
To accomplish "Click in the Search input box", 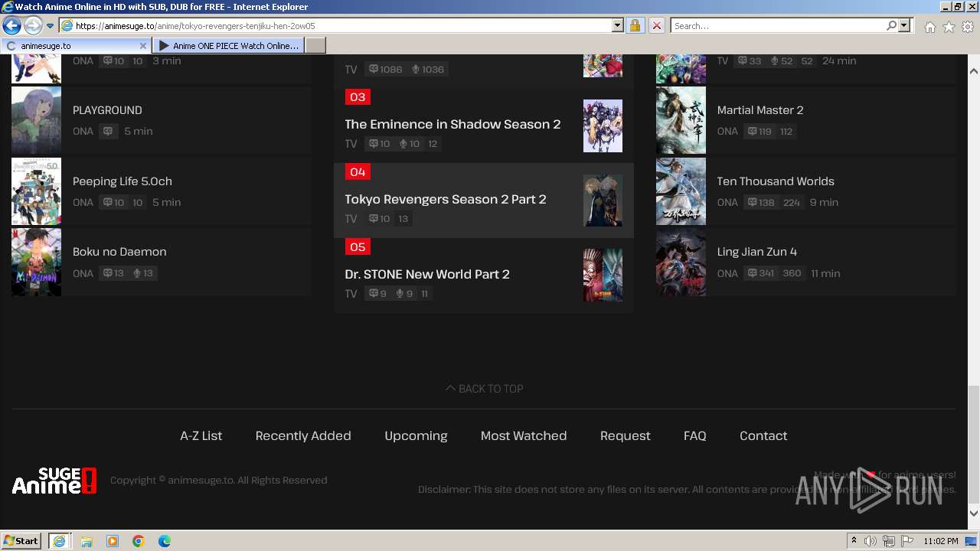I will (x=778, y=25).
